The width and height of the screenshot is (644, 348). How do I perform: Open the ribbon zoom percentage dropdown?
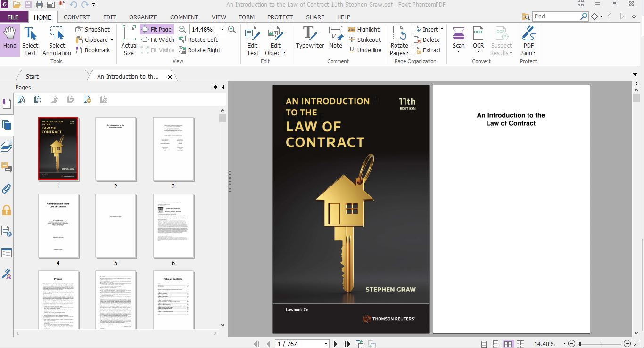point(223,29)
